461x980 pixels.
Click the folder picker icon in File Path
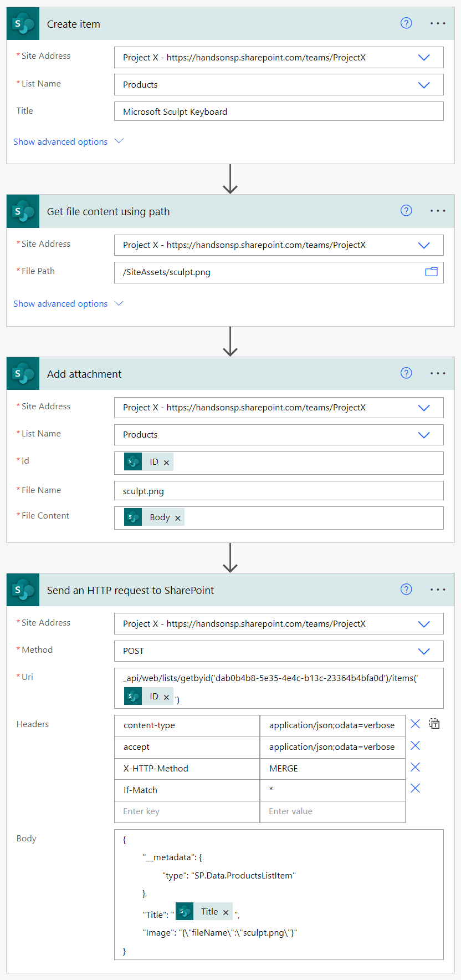[x=431, y=272]
